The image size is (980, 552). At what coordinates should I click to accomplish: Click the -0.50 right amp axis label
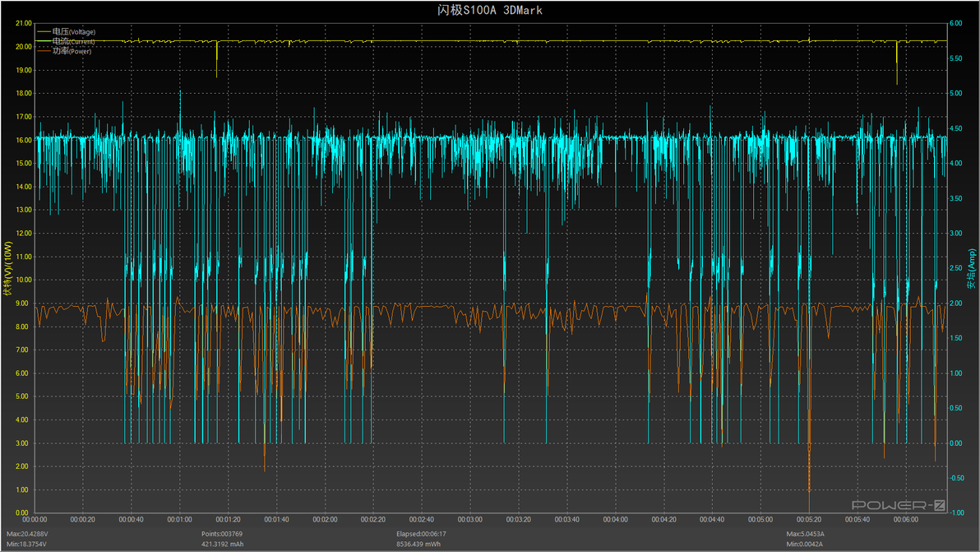click(x=956, y=478)
